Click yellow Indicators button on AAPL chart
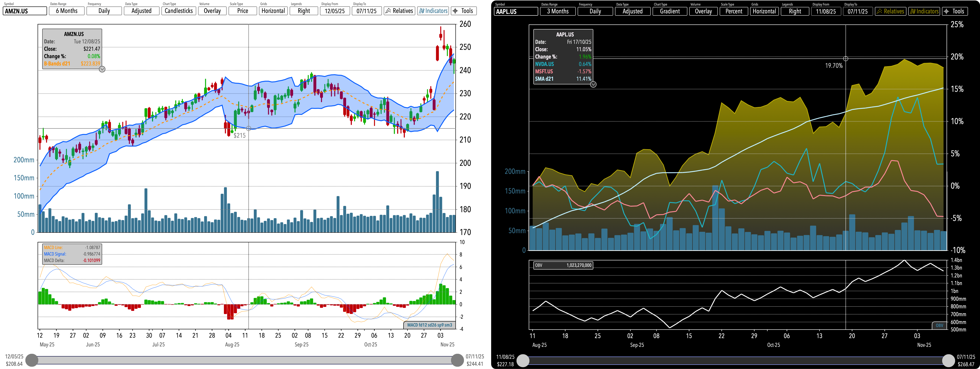 pos(924,11)
